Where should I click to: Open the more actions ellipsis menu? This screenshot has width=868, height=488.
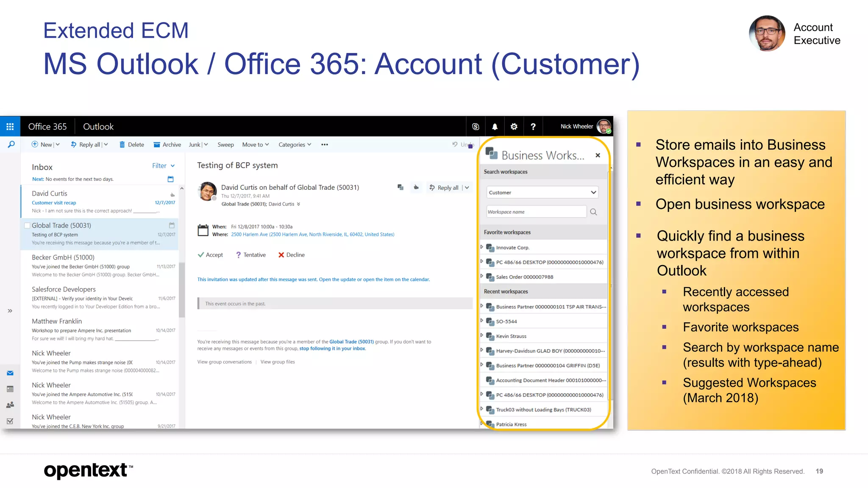[x=325, y=144]
